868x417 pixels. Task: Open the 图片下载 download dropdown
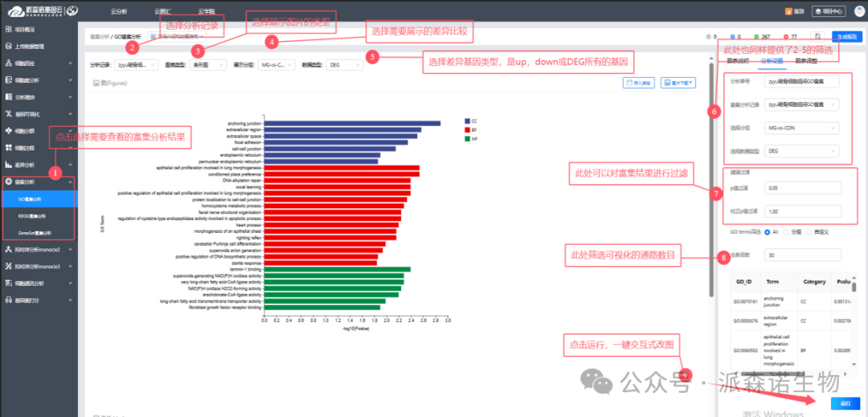[678, 82]
